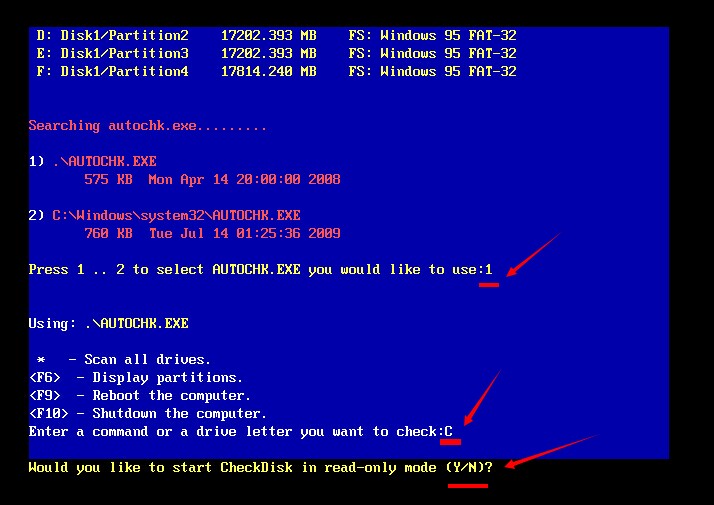The width and height of the screenshot is (714, 505).
Task: Select the E: Disk1/Partition3 drive line
Action: click(x=276, y=53)
